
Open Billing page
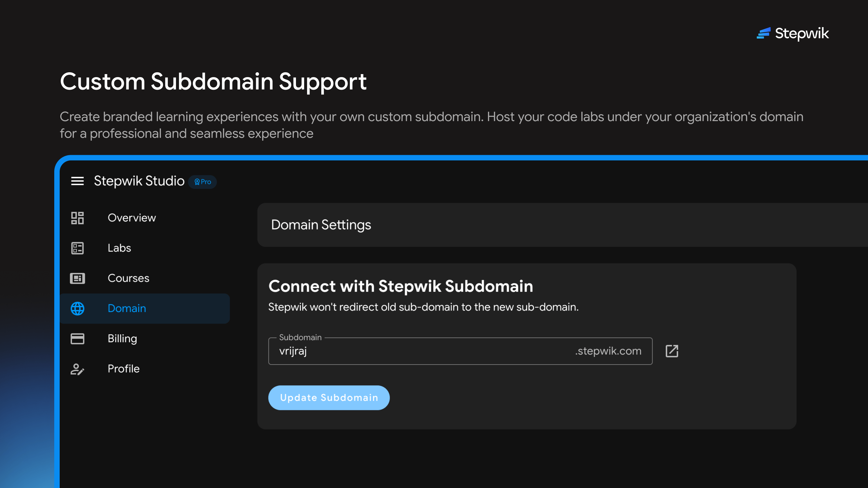click(x=122, y=339)
